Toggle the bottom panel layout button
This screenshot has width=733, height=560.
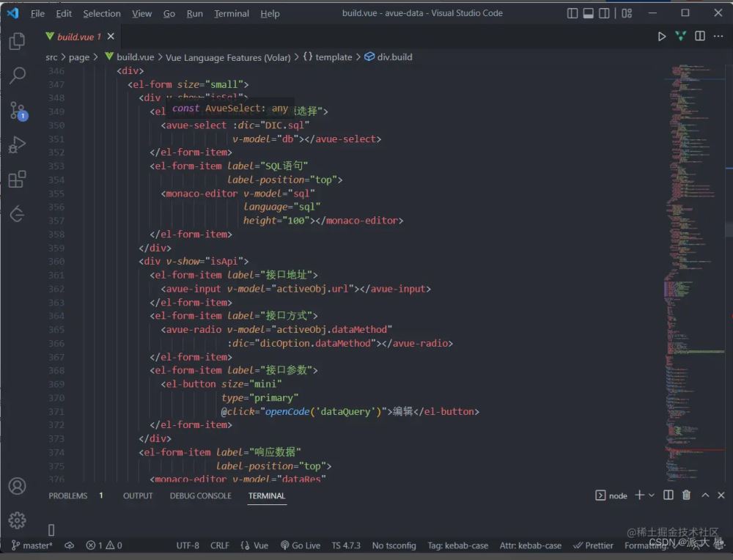pos(588,13)
